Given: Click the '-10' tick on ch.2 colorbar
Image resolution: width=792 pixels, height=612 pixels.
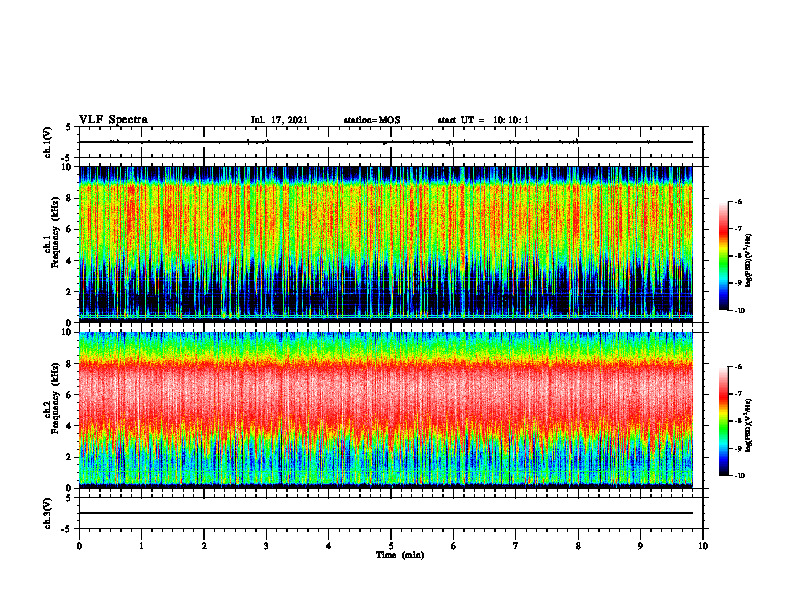Looking at the screenshot, I should point(738,476).
